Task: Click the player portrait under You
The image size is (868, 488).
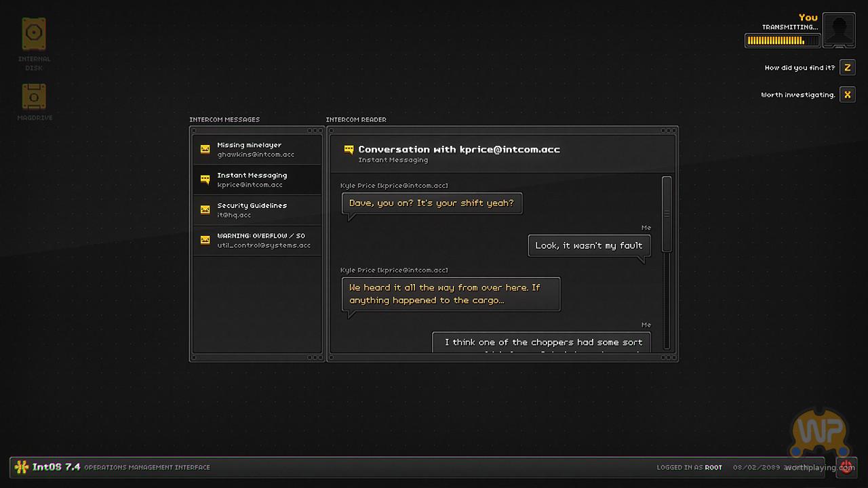Action: click(x=839, y=30)
